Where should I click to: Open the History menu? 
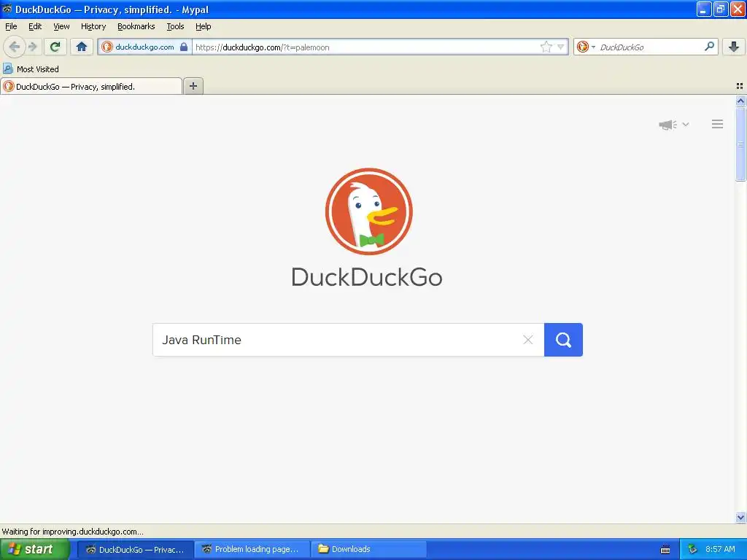(93, 27)
